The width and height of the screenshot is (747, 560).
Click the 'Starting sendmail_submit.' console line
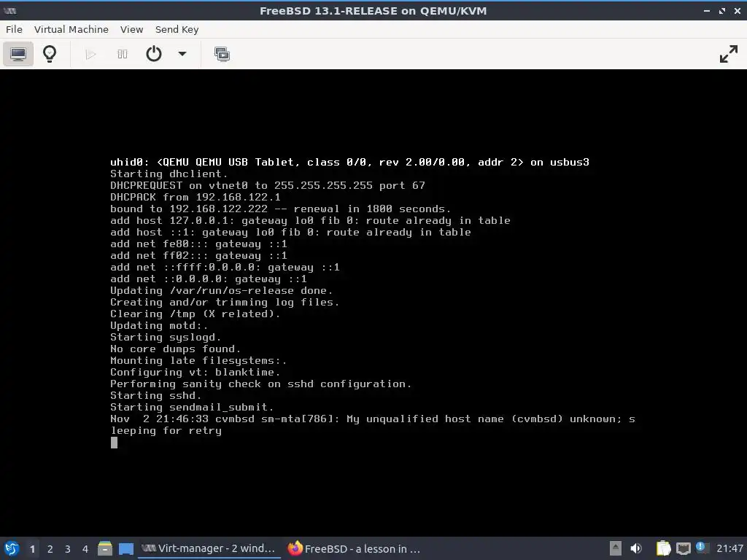tap(192, 408)
